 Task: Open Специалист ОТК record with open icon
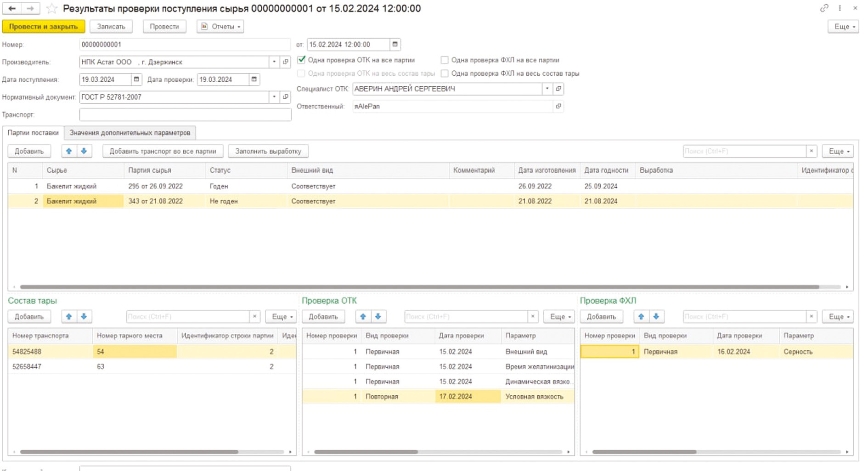pos(558,89)
